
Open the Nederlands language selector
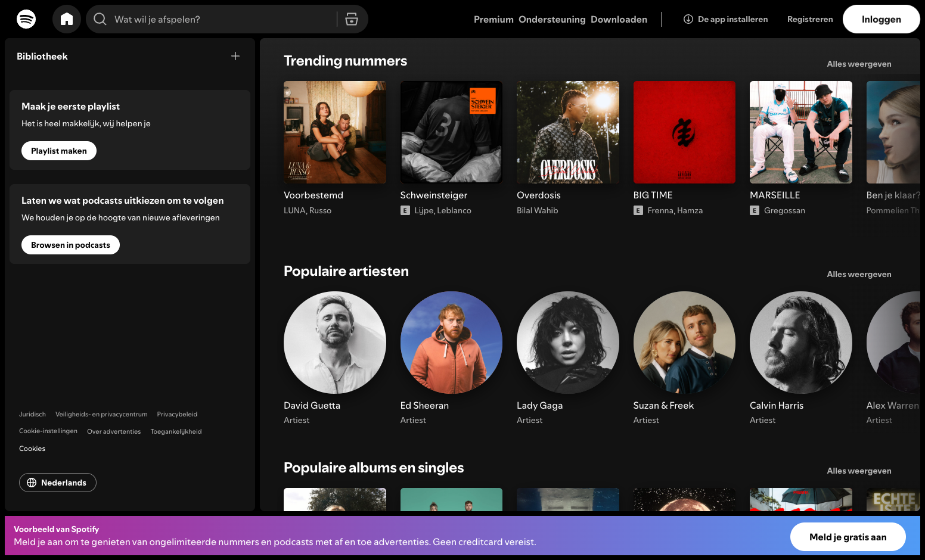[x=58, y=483]
